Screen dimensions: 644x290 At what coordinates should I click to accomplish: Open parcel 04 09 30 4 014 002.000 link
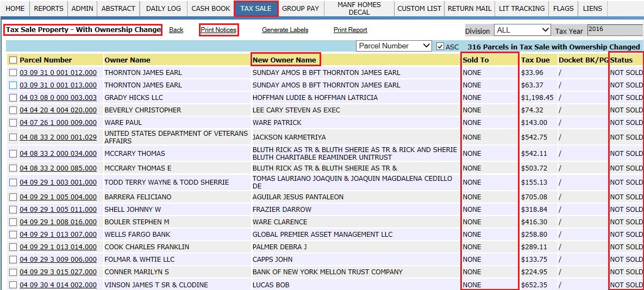click(x=58, y=285)
